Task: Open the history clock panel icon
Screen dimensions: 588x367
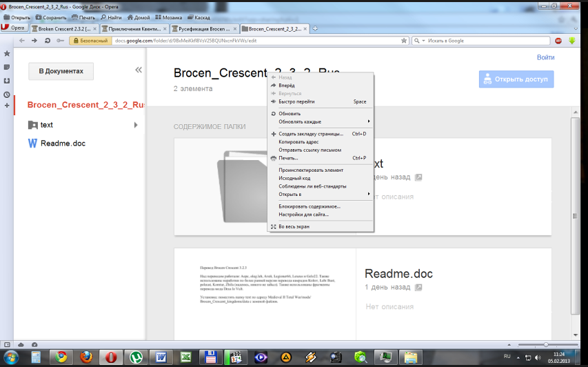Action: coord(7,95)
